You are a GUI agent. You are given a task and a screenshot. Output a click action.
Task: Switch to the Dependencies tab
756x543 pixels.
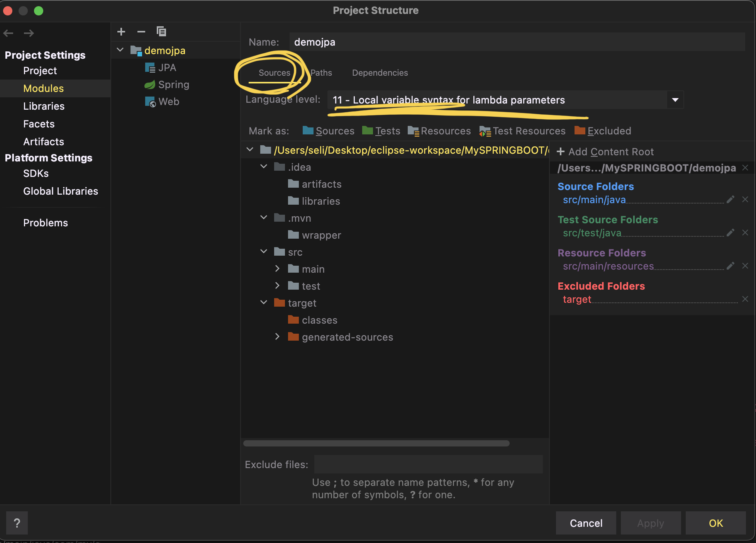pos(380,73)
